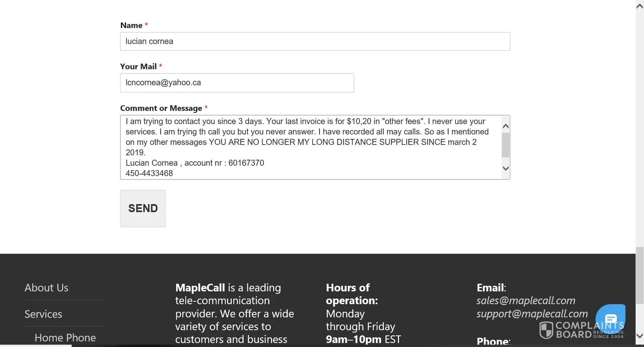
Task: Click the Complaints Board shield logo
Action: [546, 330]
